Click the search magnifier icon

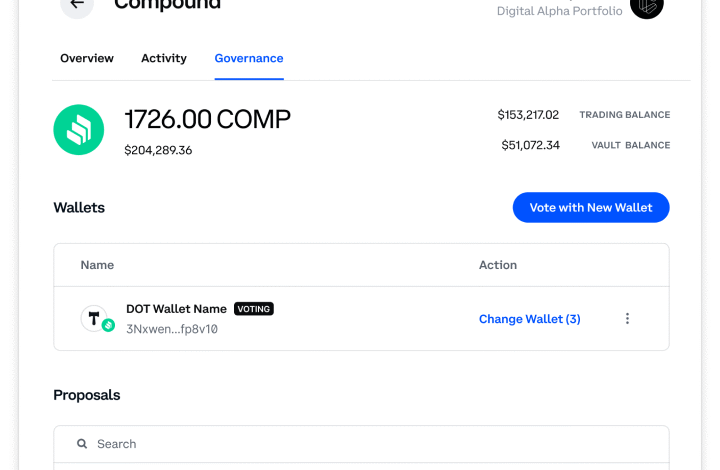tap(82, 444)
